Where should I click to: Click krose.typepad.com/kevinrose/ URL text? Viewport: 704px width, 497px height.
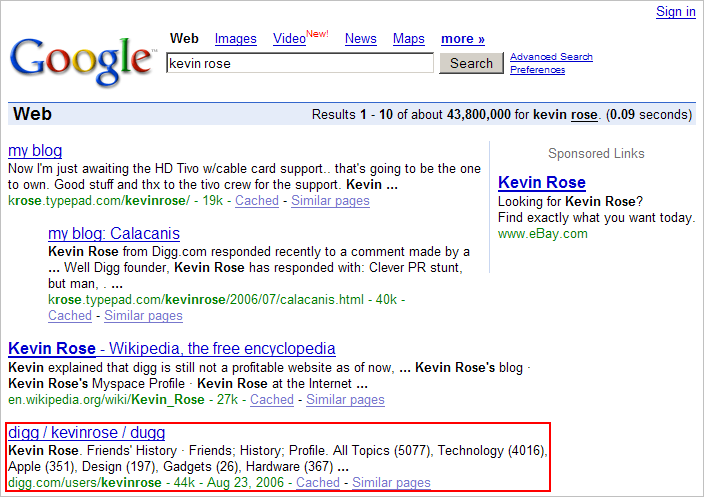[99, 201]
